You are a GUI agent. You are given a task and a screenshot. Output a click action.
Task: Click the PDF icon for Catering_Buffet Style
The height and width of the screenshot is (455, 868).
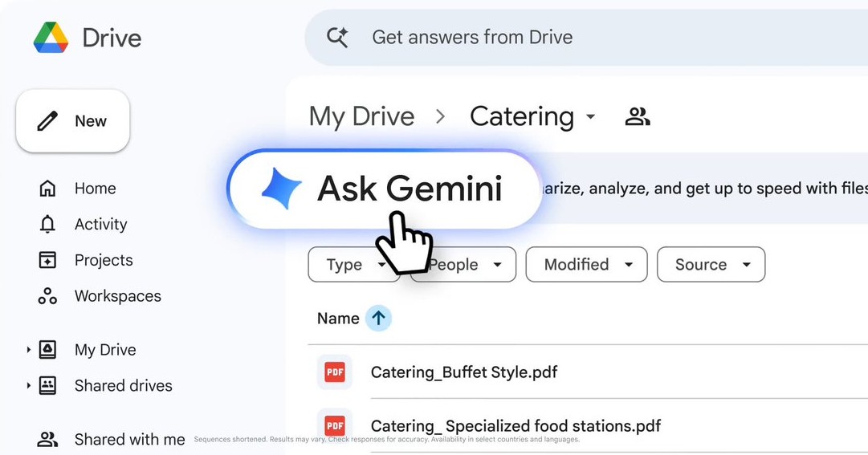335,372
